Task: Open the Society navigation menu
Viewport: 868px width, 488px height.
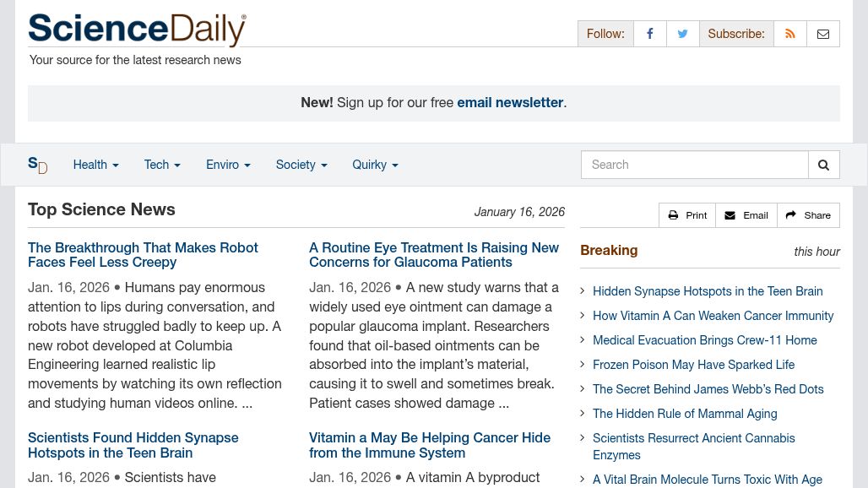Action: 301,165
